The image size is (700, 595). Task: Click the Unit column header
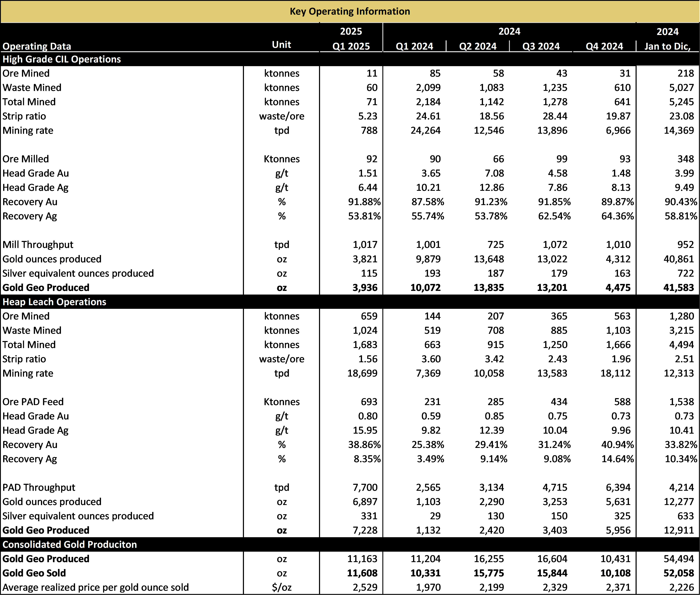pos(281,45)
